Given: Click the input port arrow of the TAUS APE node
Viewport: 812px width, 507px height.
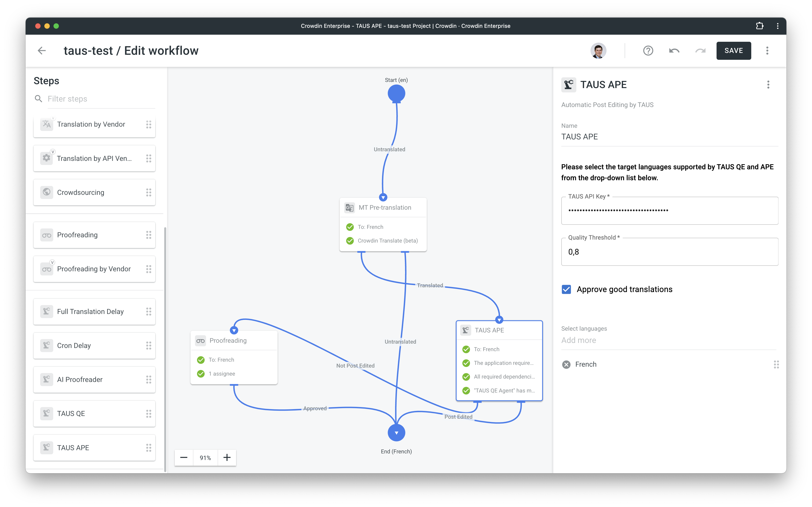Looking at the screenshot, I should pos(499,320).
